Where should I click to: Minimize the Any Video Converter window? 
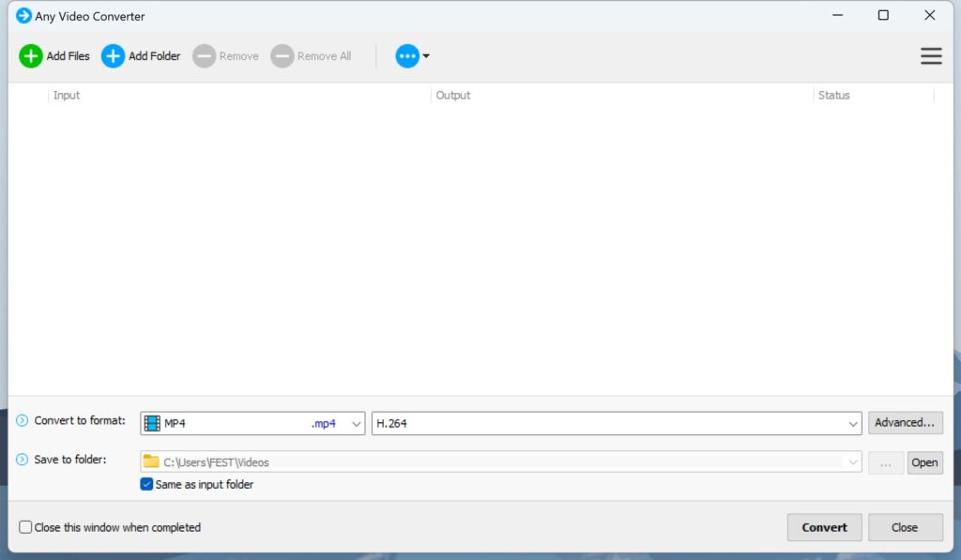(837, 15)
